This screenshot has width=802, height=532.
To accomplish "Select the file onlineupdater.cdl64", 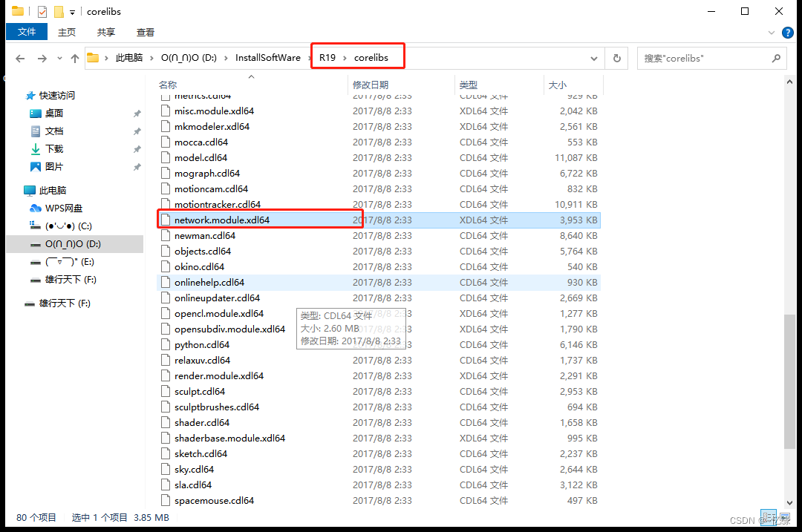I will tap(379, 298).
